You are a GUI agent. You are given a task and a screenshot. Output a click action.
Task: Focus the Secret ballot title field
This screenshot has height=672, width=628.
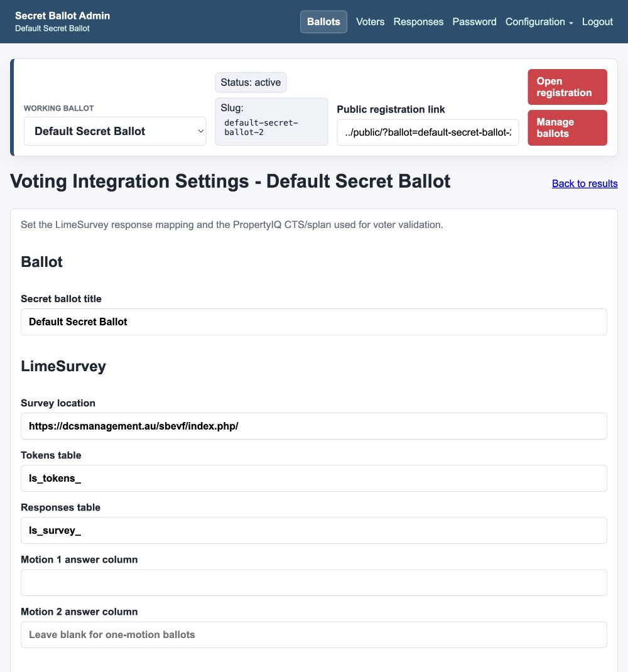pos(313,322)
